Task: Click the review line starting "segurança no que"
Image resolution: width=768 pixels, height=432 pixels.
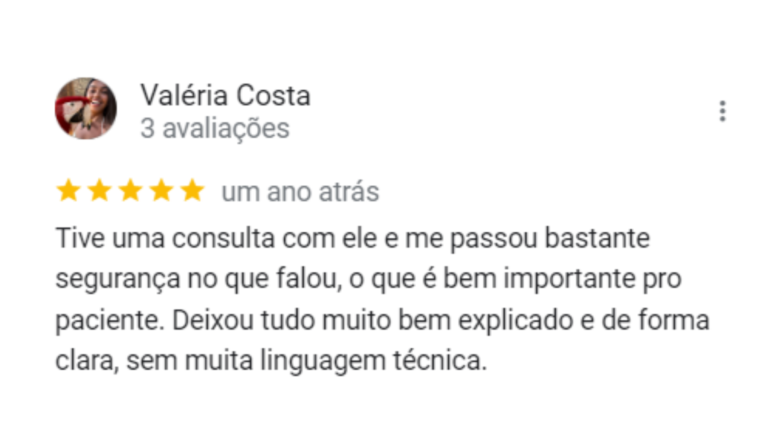Action: coord(368,280)
